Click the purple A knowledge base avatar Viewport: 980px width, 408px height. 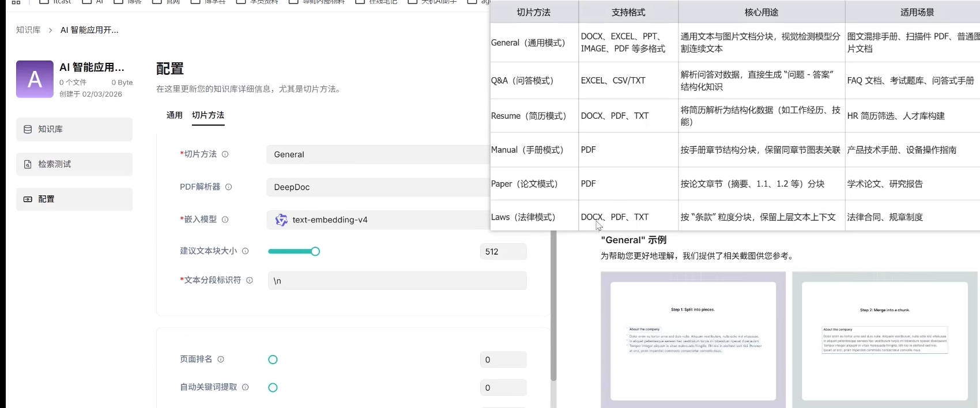pyautogui.click(x=35, y=79)
